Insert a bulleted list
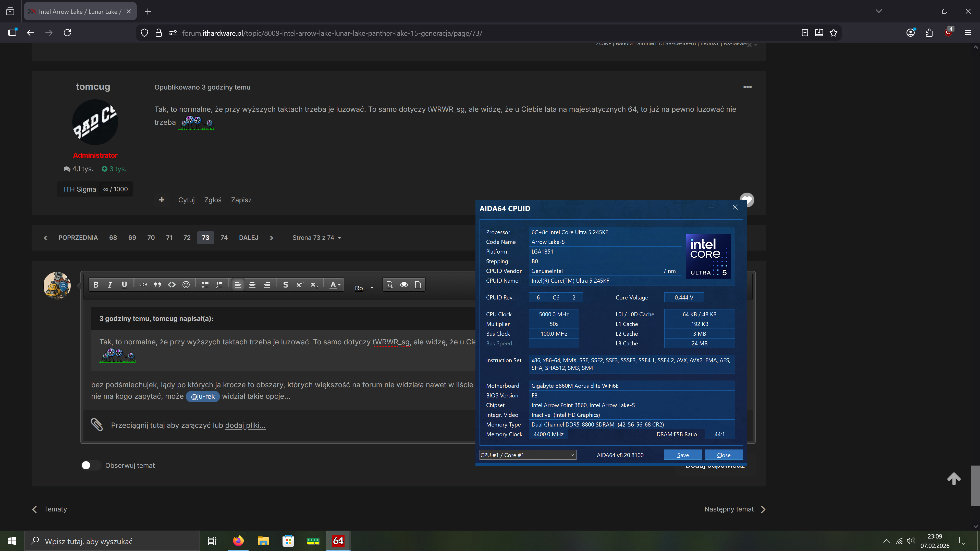 [205, 285]
